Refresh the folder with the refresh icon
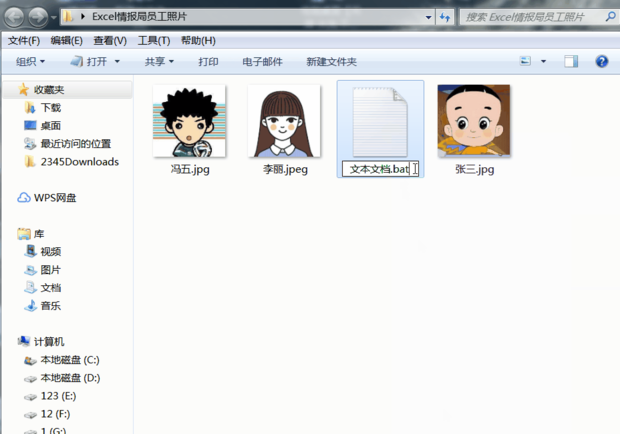Viewport: 620px width, 434px height. pyautogui.click(x=445, y=17)
